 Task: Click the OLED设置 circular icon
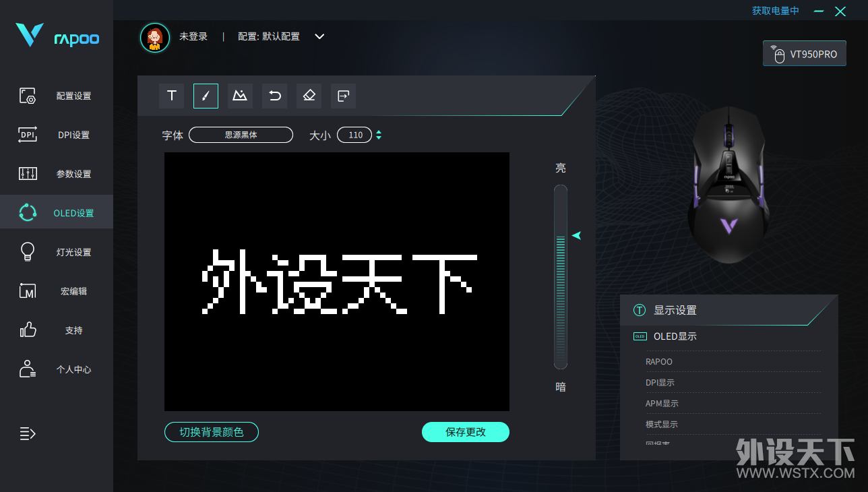28,212
